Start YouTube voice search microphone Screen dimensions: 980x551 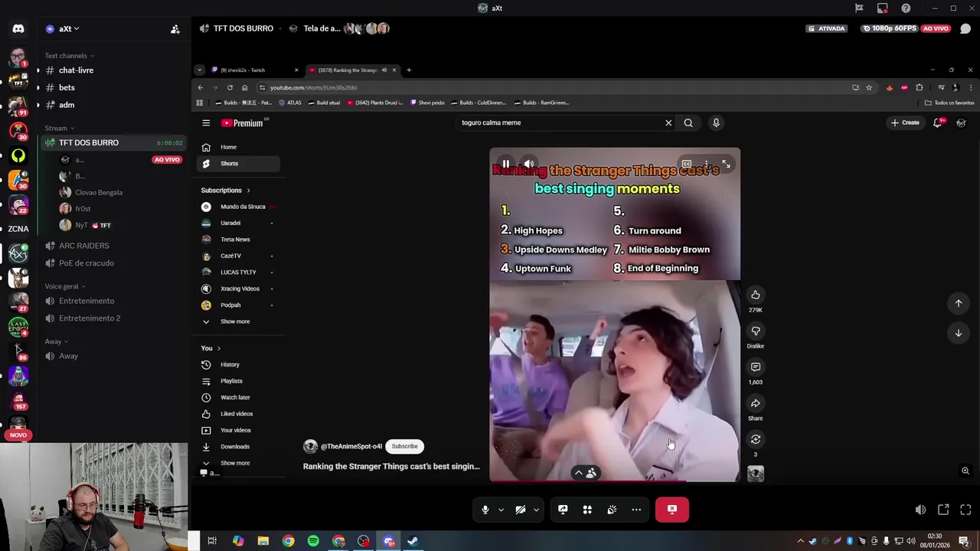pyautogui.click(x=716, y=122)
